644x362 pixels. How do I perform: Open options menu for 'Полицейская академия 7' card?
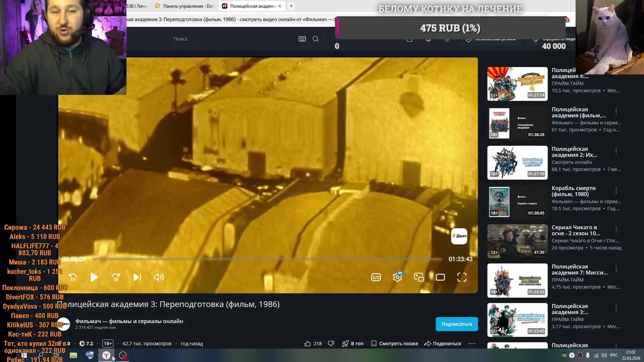tap(616, 269)
